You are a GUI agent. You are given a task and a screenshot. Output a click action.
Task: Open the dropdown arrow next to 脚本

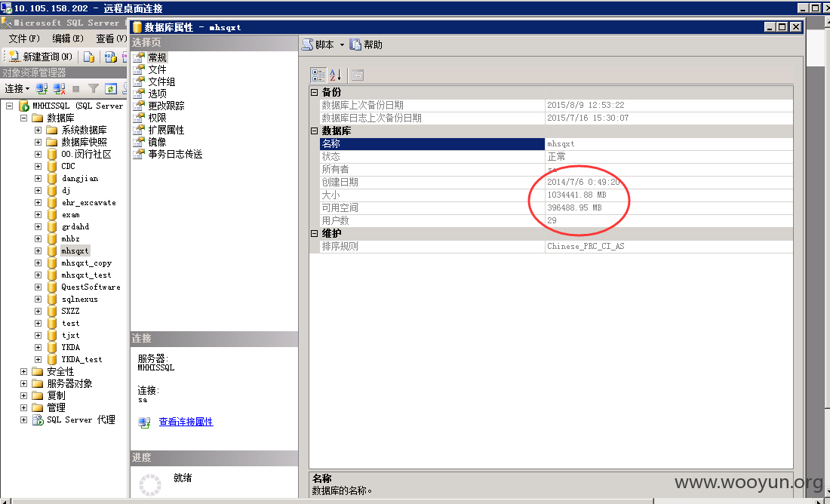pos(342,45)
